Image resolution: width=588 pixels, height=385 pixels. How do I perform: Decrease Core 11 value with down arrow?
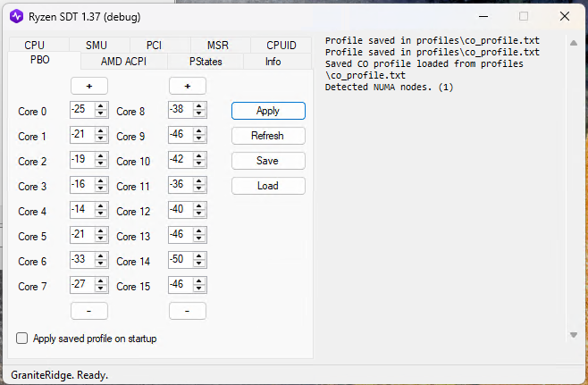(x=199, y=188)
